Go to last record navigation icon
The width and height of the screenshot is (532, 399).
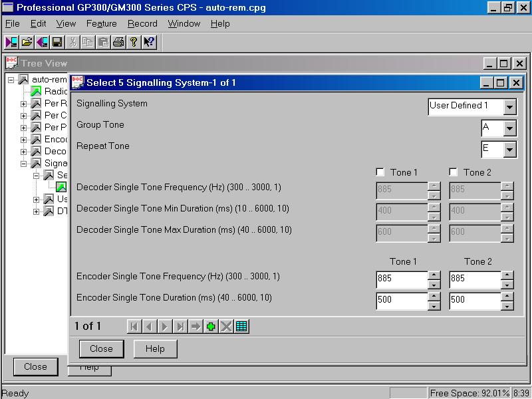click(x=180, y=327)
